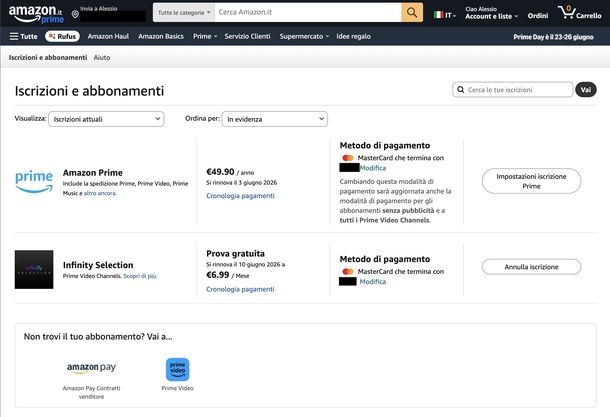Click the Prime Video label under icon
This screenshot has width=610, height=417.
pos(177,388)
